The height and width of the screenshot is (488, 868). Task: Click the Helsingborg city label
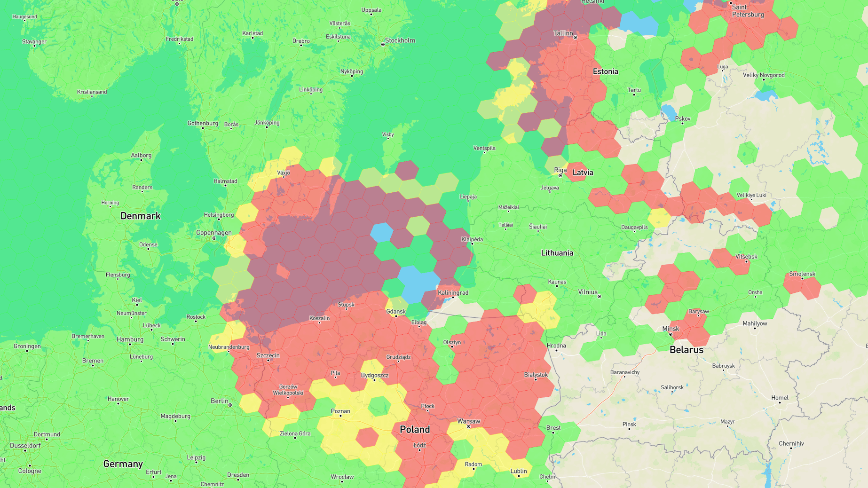219,215
